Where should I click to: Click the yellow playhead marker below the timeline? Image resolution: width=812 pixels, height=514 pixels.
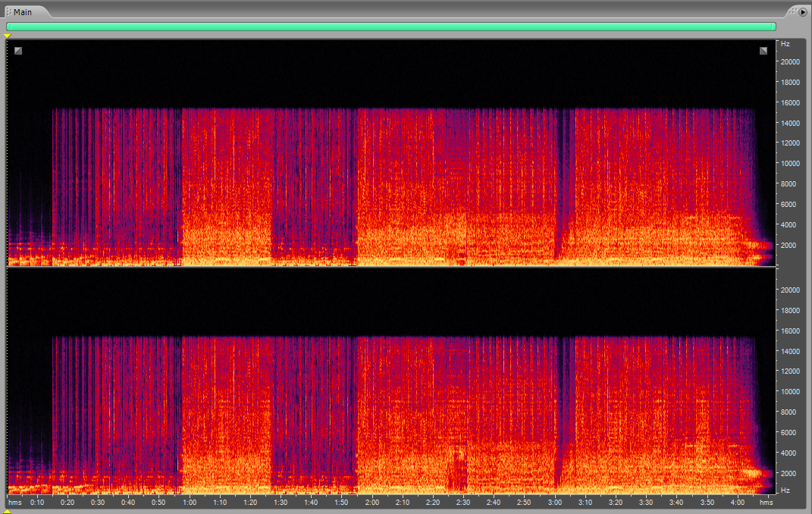tap(8, 511)
